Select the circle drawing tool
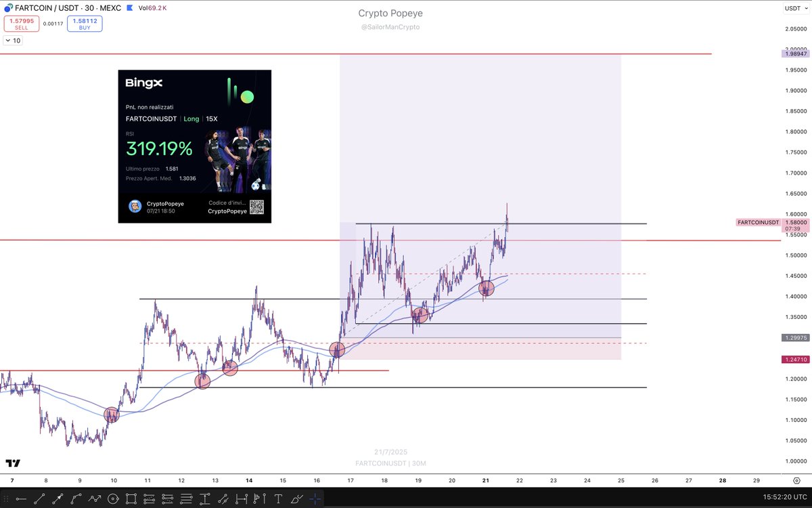Screen dimensions: 812x508 coord(112,499)
